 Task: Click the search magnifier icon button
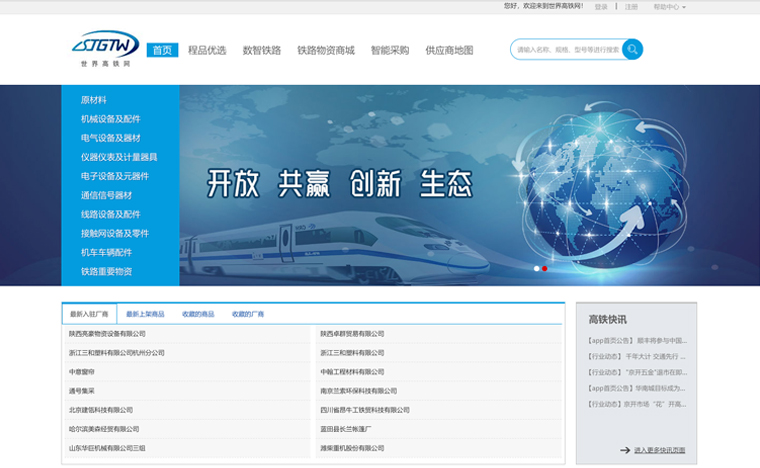tap(632, 49)
